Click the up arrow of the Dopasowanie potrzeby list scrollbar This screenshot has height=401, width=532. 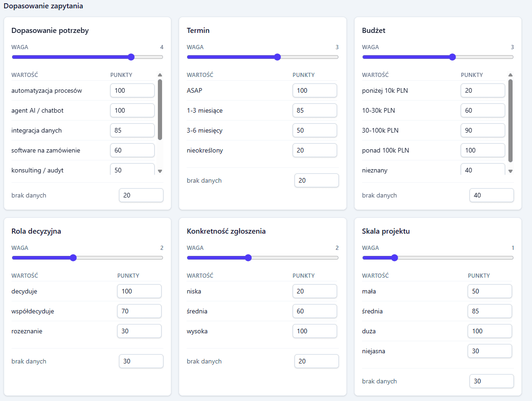(160, 75)
